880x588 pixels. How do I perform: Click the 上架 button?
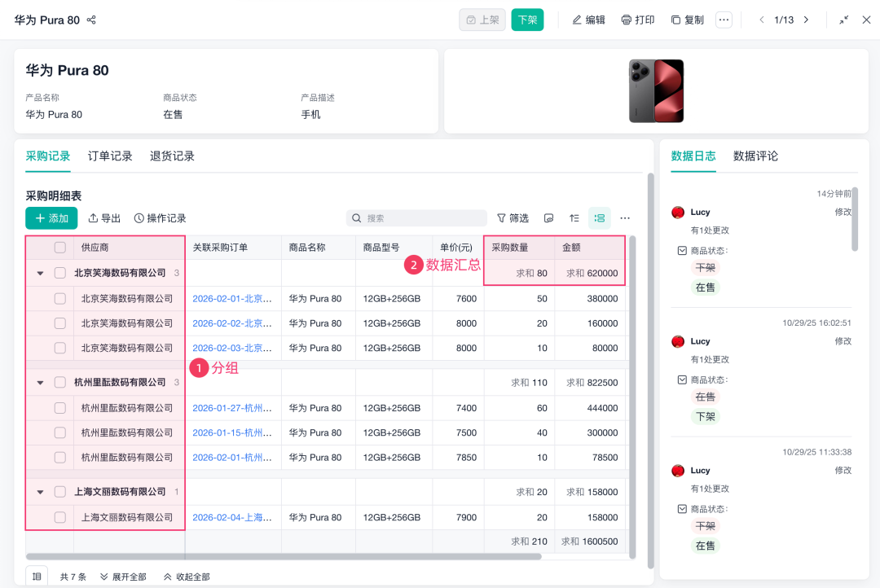pyautogui.click(x=482, y=20)
